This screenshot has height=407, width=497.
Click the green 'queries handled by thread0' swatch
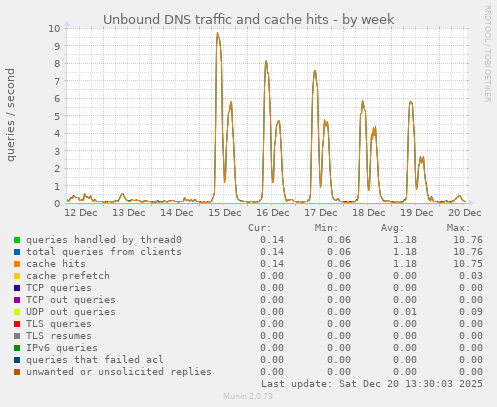click(x=17, y=240)
